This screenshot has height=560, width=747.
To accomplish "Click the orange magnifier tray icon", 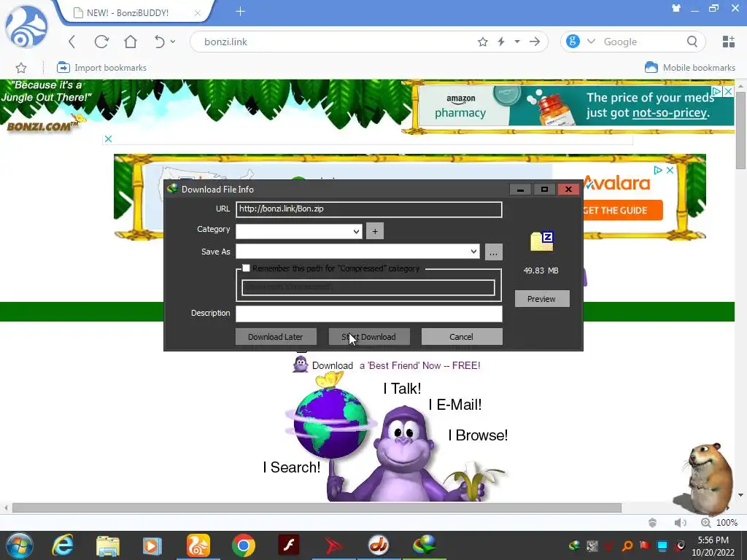I will point(627,545).
